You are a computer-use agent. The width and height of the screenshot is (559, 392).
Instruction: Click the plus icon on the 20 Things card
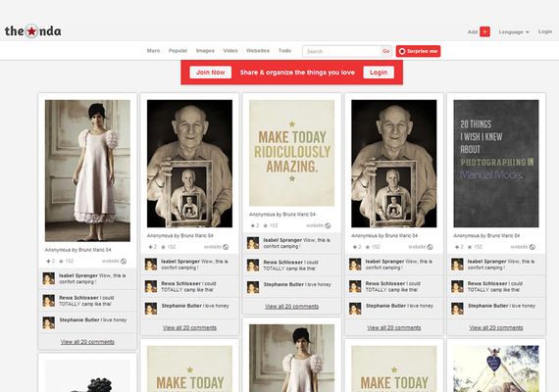pos(457,247)
